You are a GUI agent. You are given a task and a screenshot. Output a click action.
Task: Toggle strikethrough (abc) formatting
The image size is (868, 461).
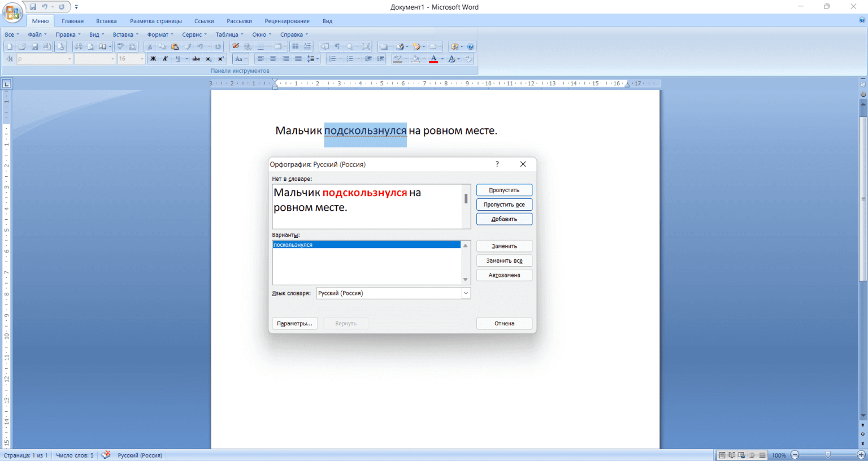coord(196,59)
